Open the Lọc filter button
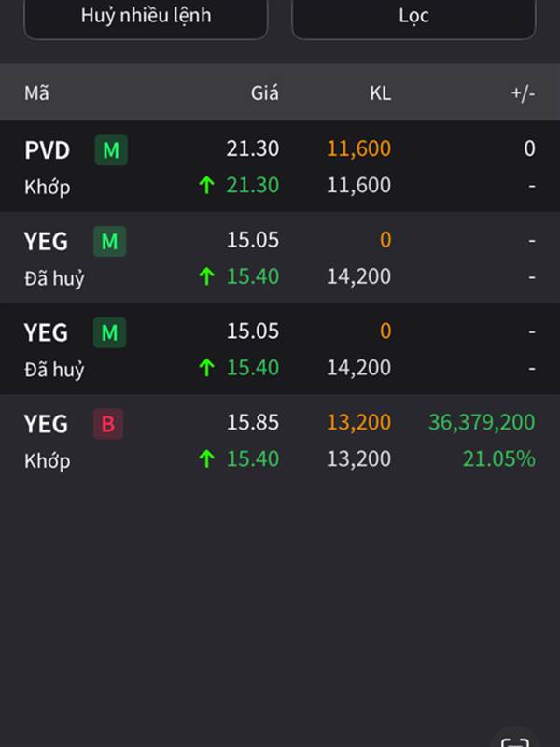Image resolution: width=560 pixels, height=747 pixels. point(413,17)
